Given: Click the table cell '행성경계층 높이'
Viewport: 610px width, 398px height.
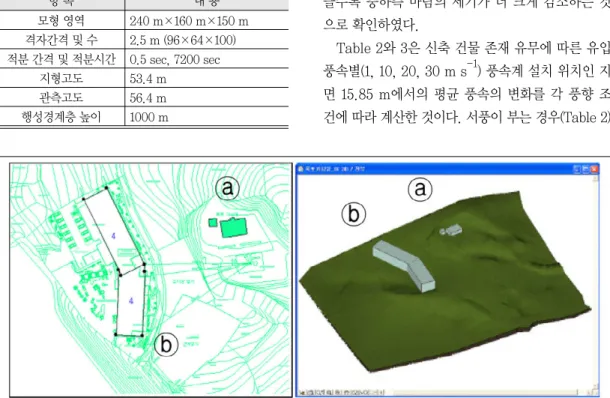Looking at the screenshot, I should [x=61, y=117].
